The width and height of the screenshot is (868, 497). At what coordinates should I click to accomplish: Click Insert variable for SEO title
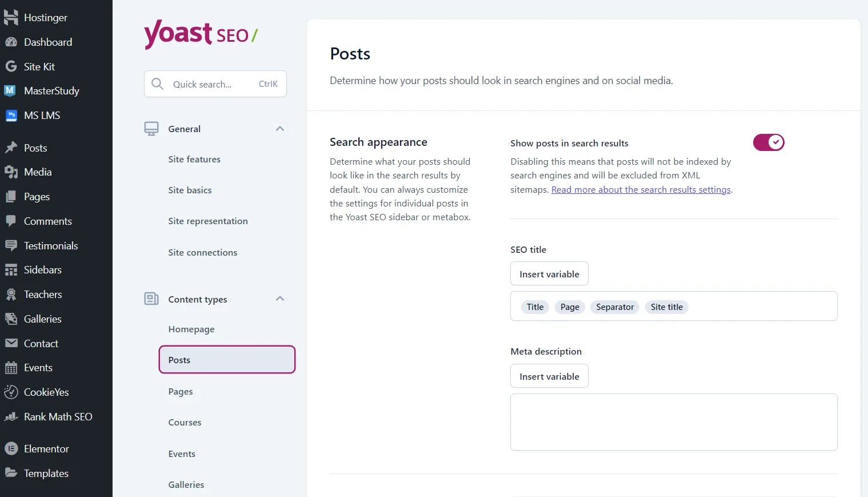click(549, 274)
